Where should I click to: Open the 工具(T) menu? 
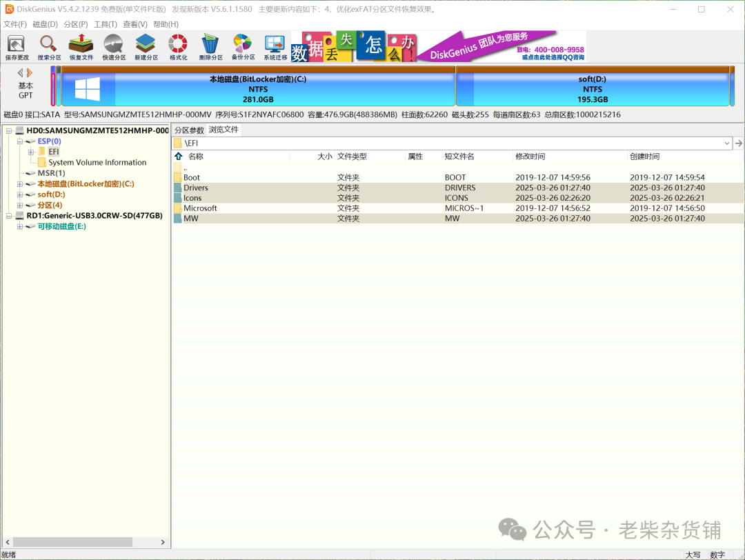(x=106, y=24)
